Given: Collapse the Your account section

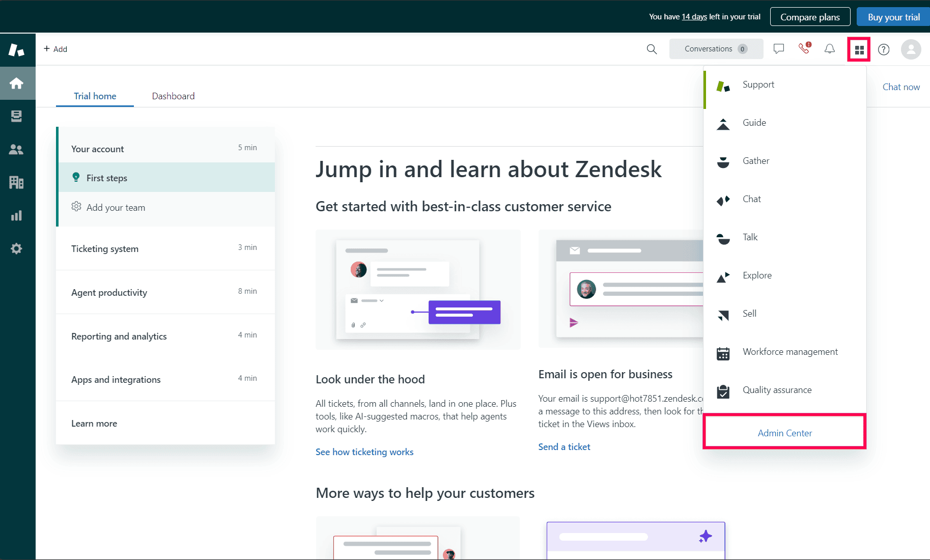Looking at the screenshot, I should click(166, 148).
